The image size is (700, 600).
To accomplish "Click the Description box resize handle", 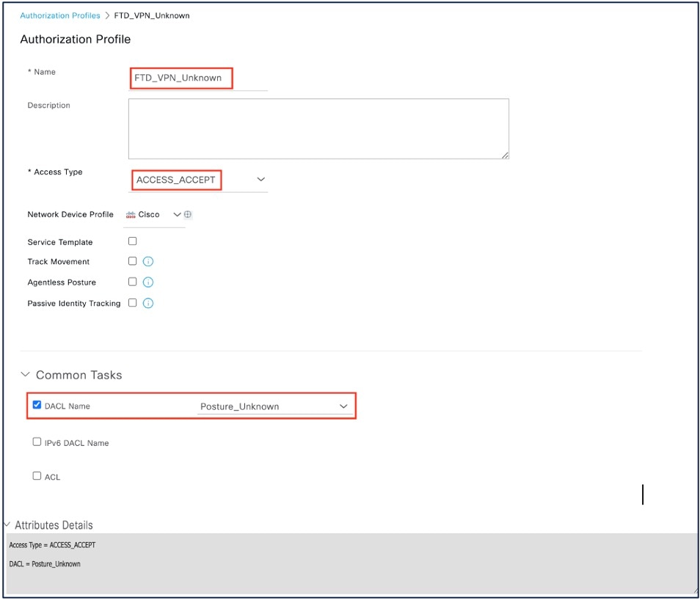I will pyautogui.click(x=505, y=155).
